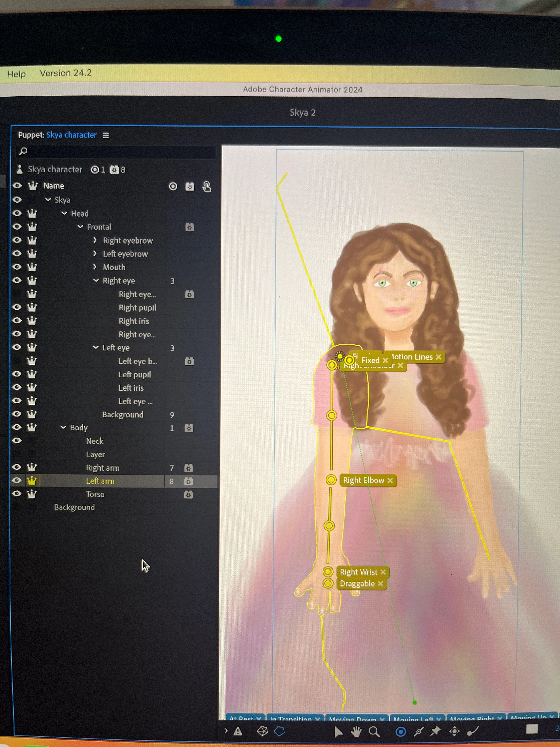Viewport: 560px width, 747px height.
Task: Toggle the mesh display icon
Action: [x=262, y=731]
